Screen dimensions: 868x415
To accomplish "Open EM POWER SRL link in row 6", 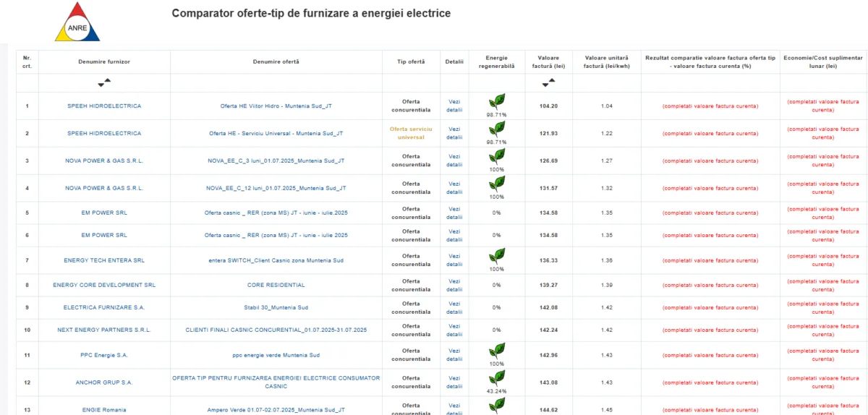I will [x=104, y=235].
